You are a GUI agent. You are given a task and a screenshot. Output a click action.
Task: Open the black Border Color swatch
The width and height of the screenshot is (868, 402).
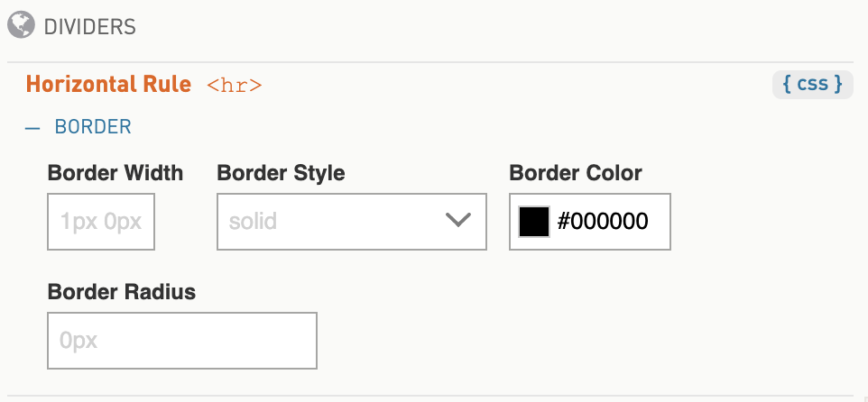click(x=534, y=222)
